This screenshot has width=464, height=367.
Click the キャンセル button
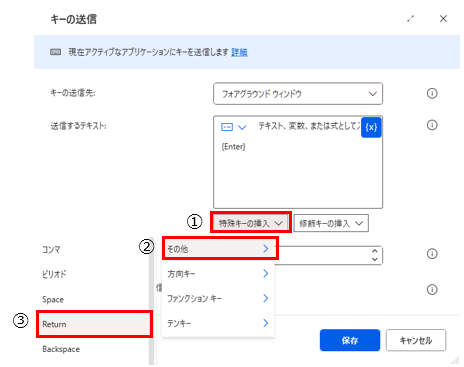pyautogui.click(x=416, y=340)
